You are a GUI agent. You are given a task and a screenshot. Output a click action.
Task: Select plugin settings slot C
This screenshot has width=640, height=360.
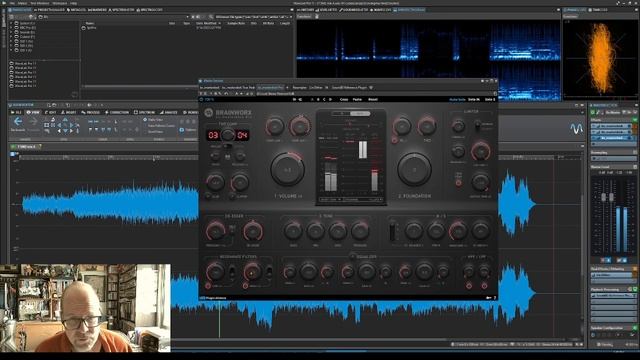tap(324, 99)
